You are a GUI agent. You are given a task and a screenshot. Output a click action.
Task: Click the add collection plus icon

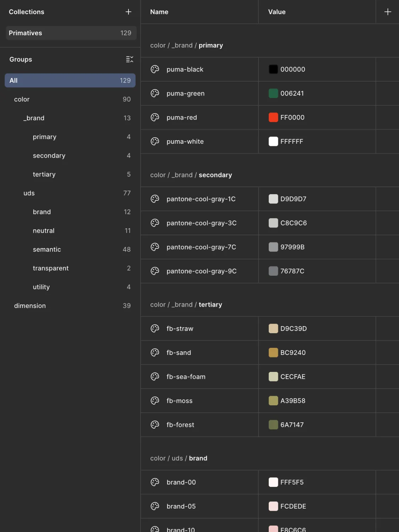(x=129, y=12)
